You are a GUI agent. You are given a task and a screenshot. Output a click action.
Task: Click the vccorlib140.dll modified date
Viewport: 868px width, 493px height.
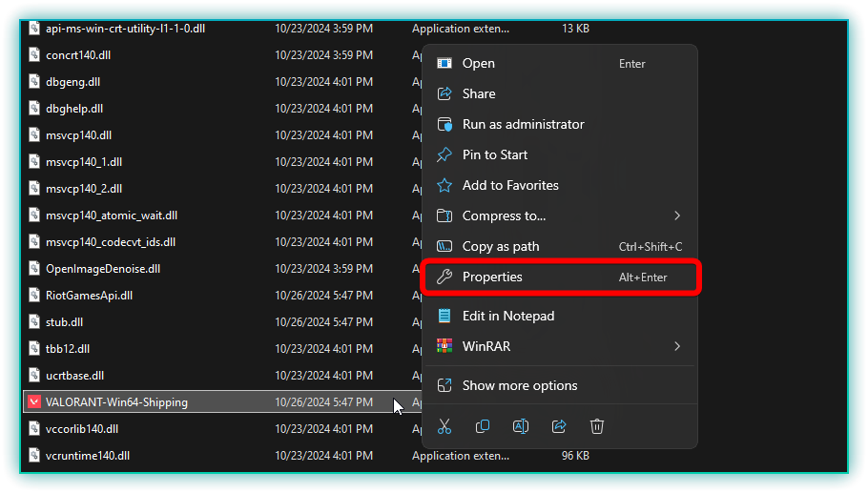(x=324, y=429)
